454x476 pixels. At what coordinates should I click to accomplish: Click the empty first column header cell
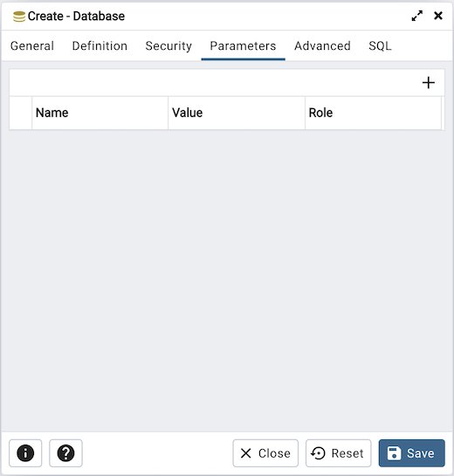click(x=21, y=113)
